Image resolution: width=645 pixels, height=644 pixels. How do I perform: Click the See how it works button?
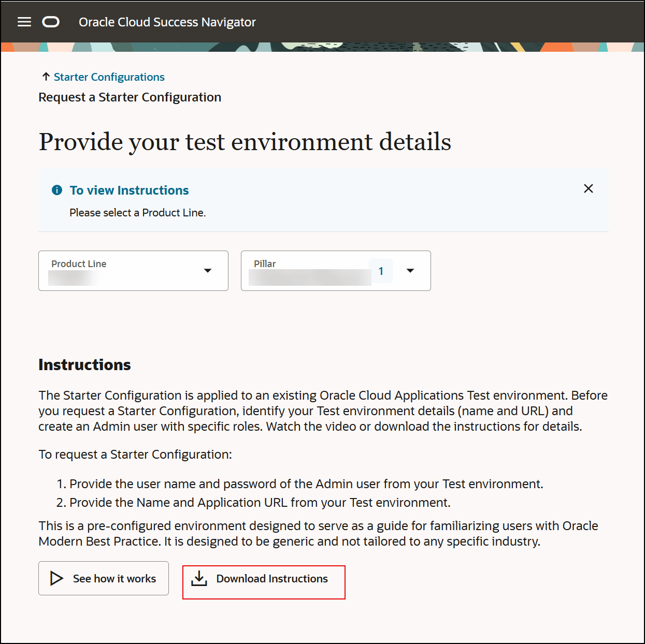(x=104, y=578)
